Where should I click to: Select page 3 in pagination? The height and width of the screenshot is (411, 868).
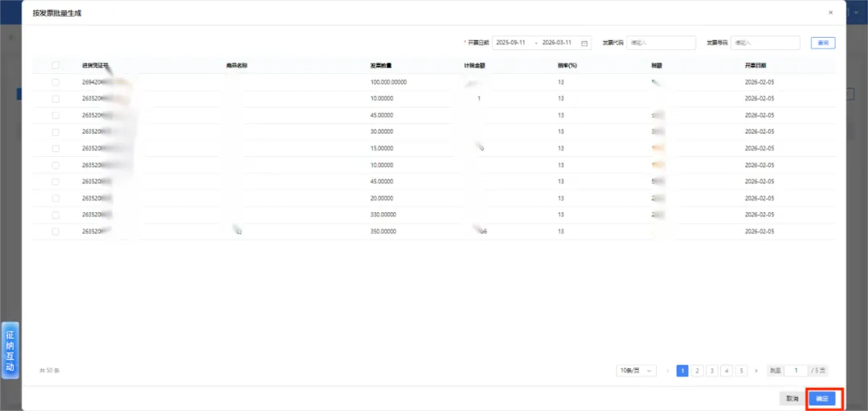712,371
